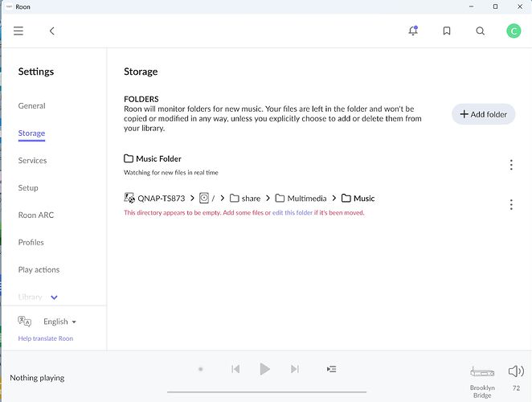Image resolution: width=532 pixels, height=402 pixels.
Task: Select the Storage settings tab
Action: tap(31, 133)
